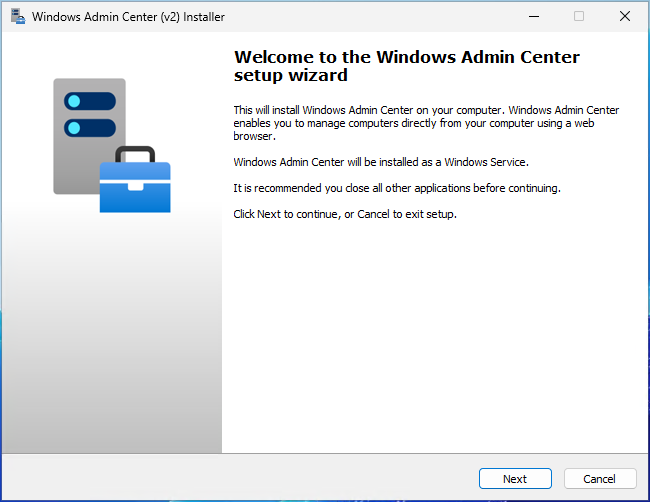Click the dark toolbox handle
Image resolution: width=650 pixels, height=502 pixels.
pyautogui.click(x=134, y=152)
